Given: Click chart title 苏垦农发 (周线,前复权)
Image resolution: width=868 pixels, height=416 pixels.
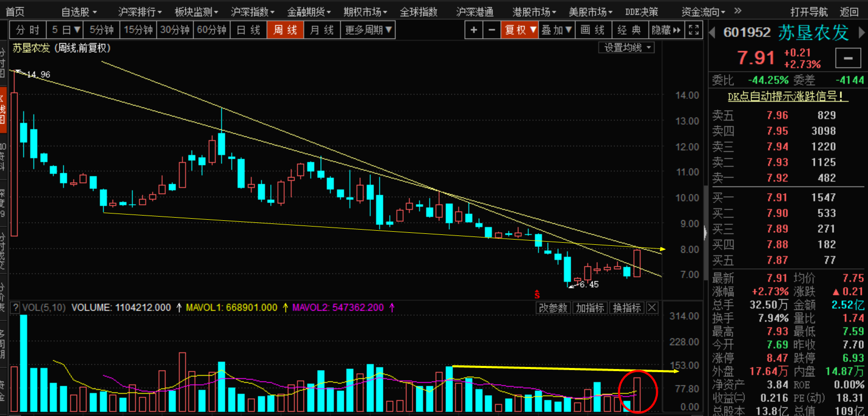Looking at the screenshot, I should coord(62,48).
